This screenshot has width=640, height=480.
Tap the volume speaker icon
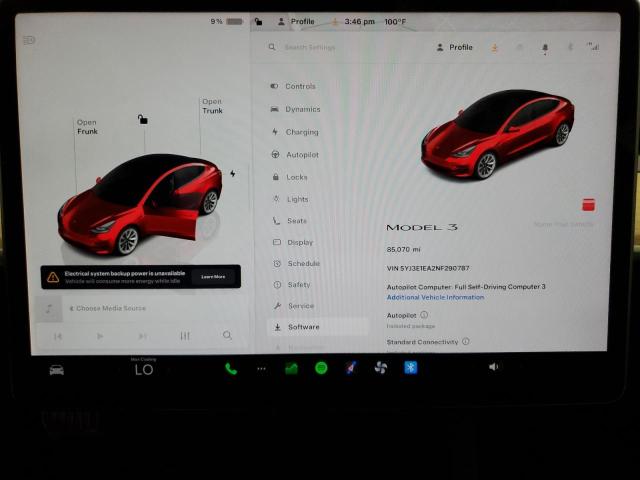click(x=493, y=367)
